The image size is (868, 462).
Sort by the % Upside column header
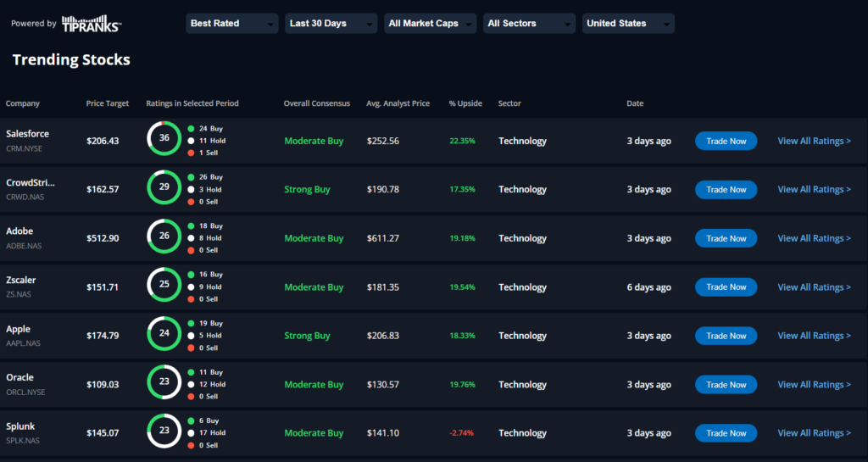[465, 103]
